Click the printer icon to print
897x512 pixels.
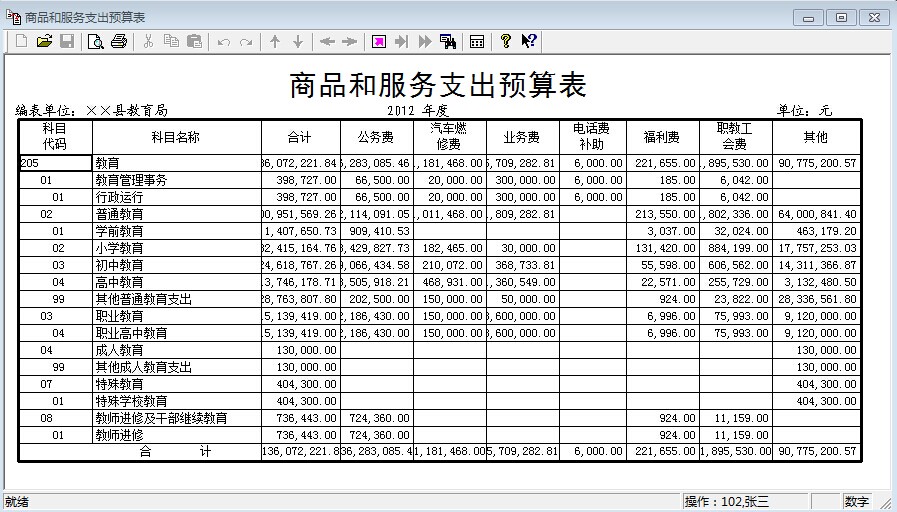coord(119,41)
